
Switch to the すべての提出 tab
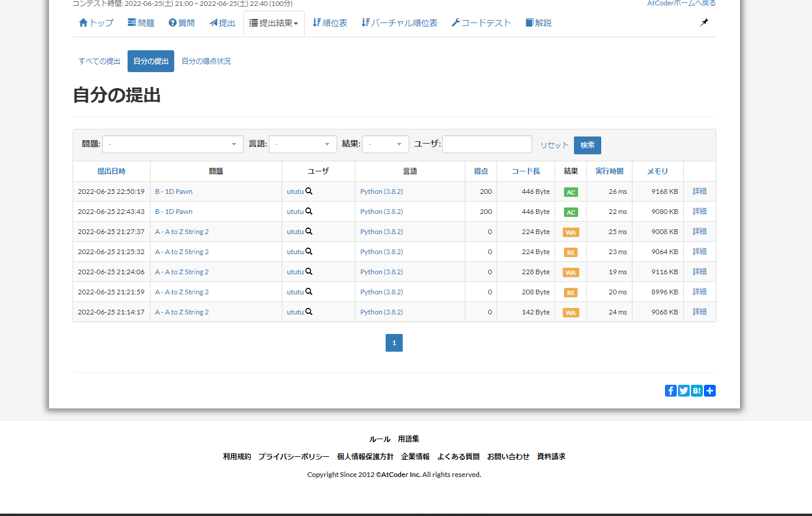99,61
